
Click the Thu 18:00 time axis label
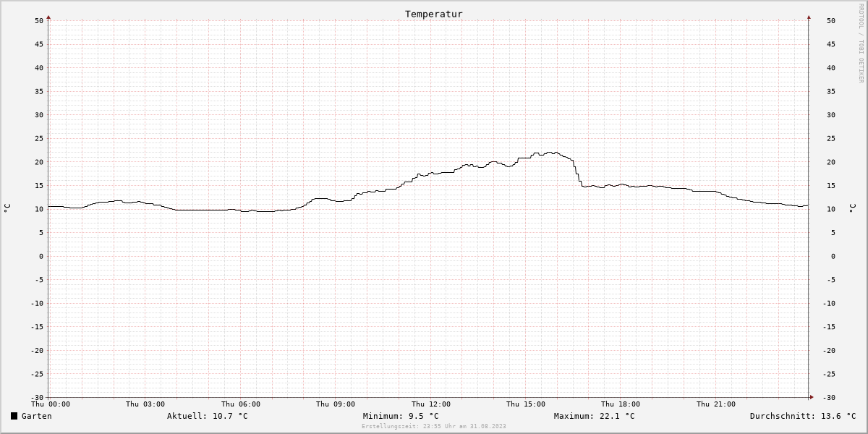[621, 404]
